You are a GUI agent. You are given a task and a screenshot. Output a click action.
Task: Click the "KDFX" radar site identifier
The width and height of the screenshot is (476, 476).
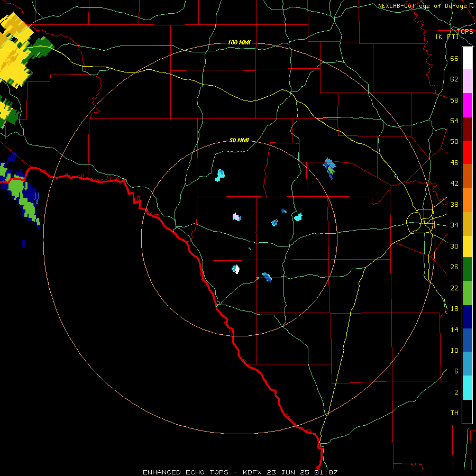[x=252, y=472]
